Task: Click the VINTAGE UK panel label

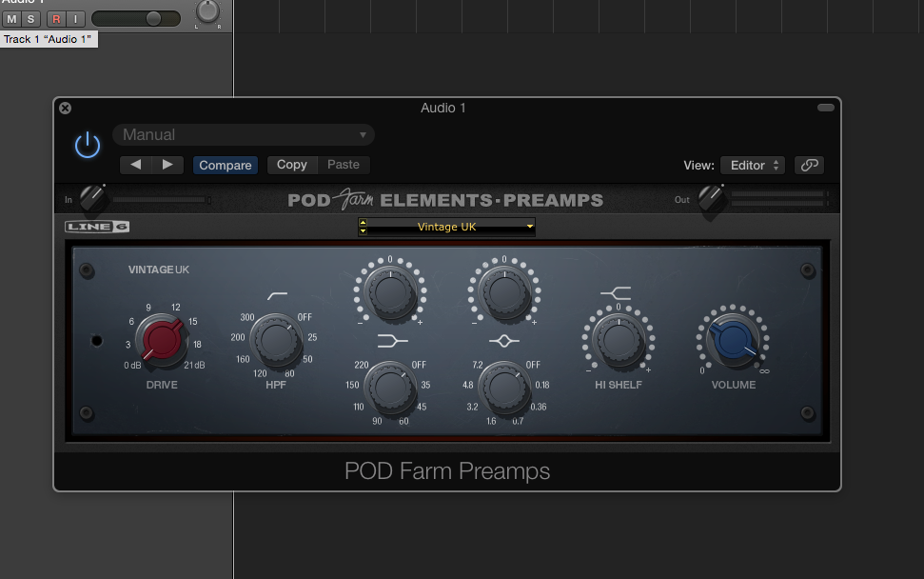Action: [x=159, y=270]
